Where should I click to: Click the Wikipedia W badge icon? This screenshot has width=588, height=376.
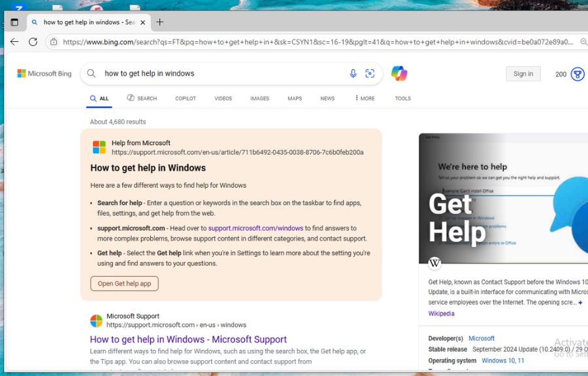point(434,263)
